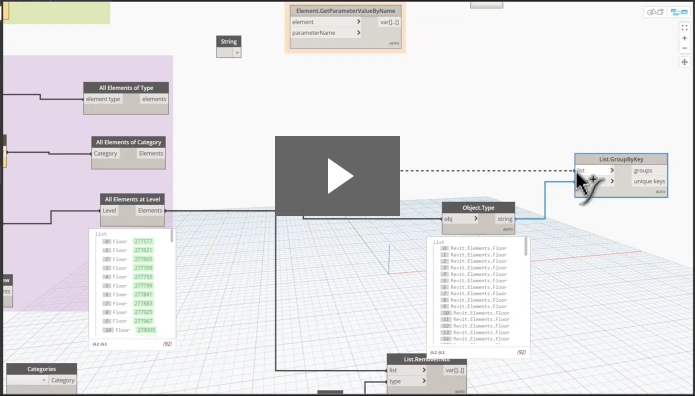
Task: Click Floor element ID 277799
Action: pyautogui.click(x=144, y=286)
